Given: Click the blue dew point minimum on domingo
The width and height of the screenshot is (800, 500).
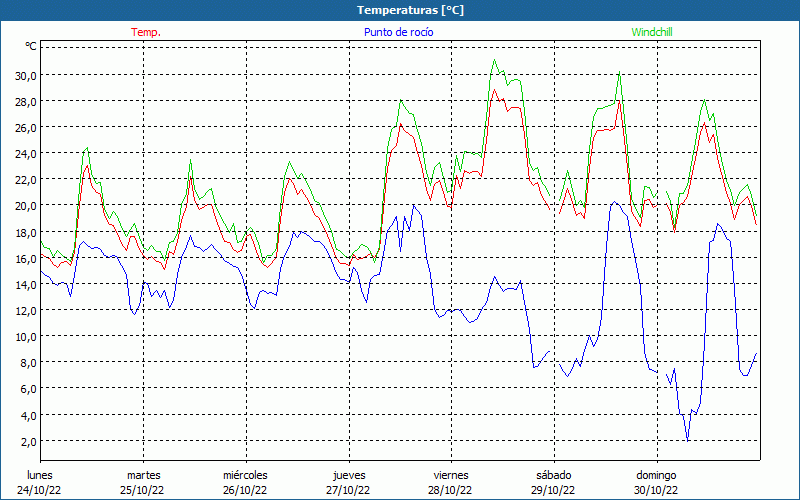Looking at the screenshot, I should coord(688,440).
